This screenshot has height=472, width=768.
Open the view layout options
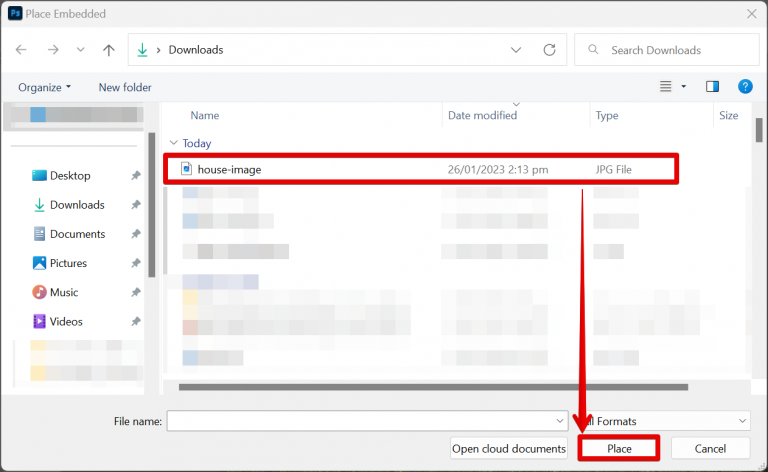[x=673, y=87]
